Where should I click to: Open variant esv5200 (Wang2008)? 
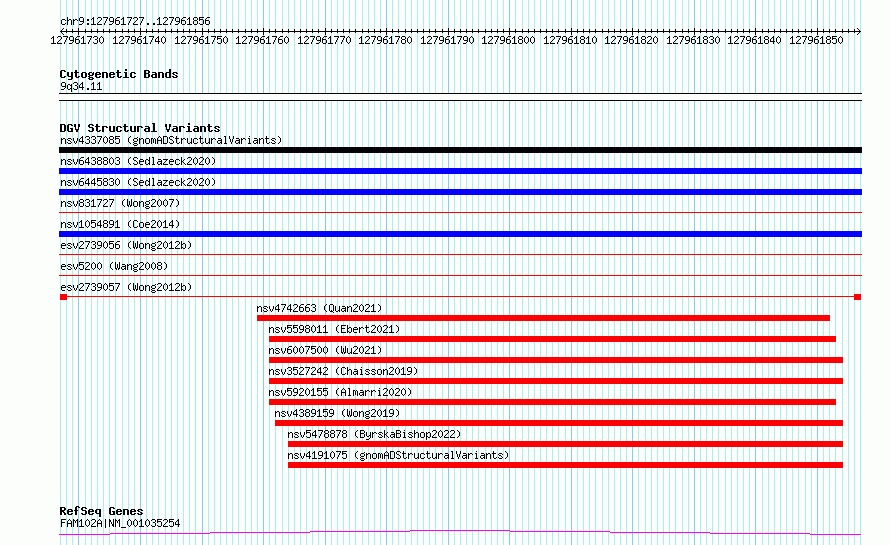[x=114, y=266]
